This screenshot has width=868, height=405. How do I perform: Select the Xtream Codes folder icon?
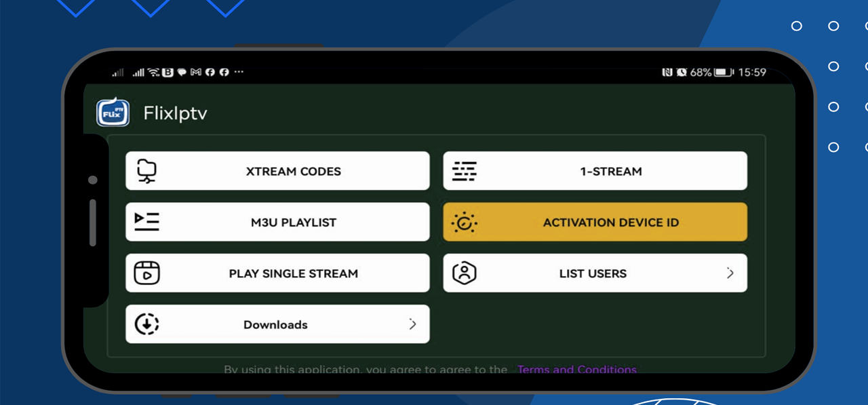point(146,171)
